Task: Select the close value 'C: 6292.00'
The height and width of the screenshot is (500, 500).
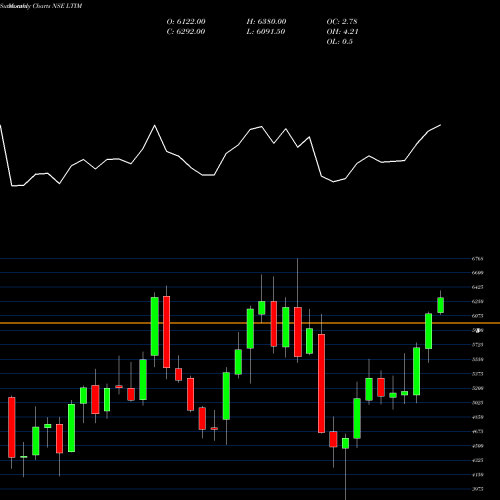Action: (x=186, y=32)
